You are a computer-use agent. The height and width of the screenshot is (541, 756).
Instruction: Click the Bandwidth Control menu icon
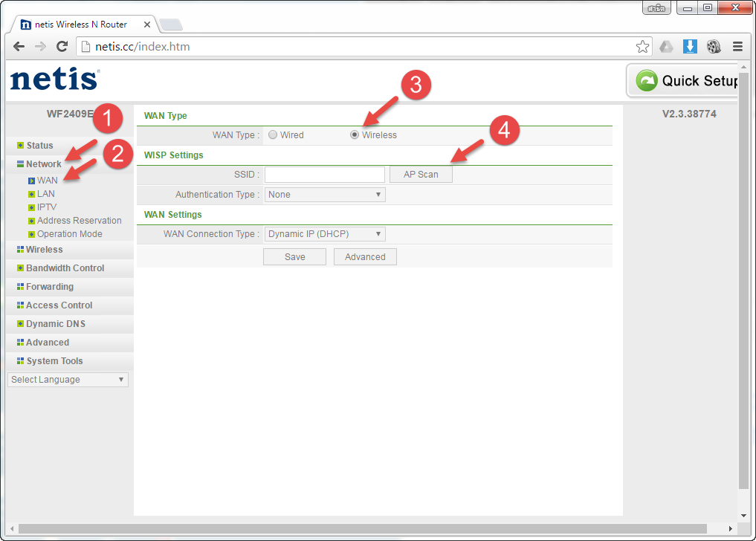click(x=20, y=268)
